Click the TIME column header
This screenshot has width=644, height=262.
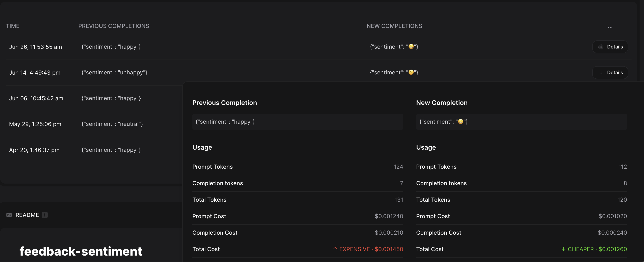13,26
